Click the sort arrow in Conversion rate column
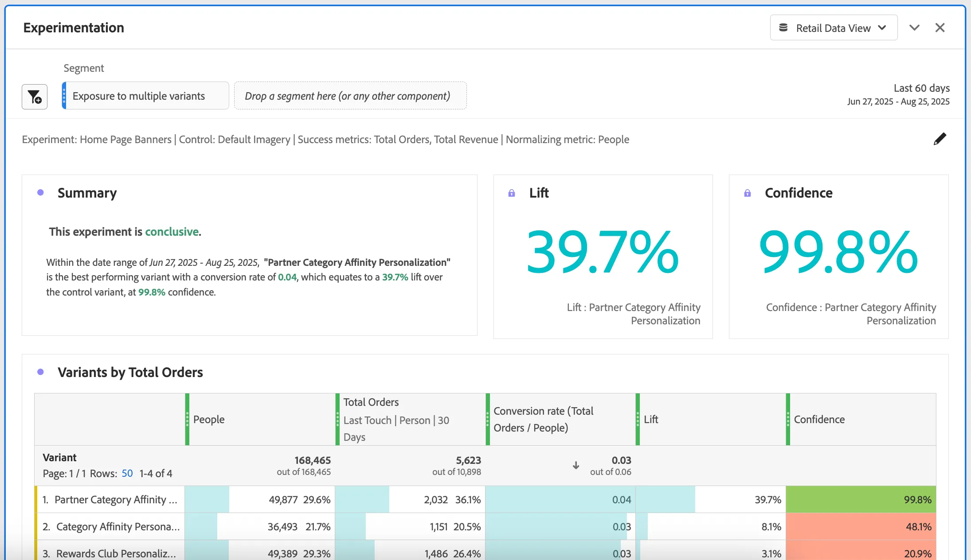Screen dimensions: 971x560 [x=576, y=465]
